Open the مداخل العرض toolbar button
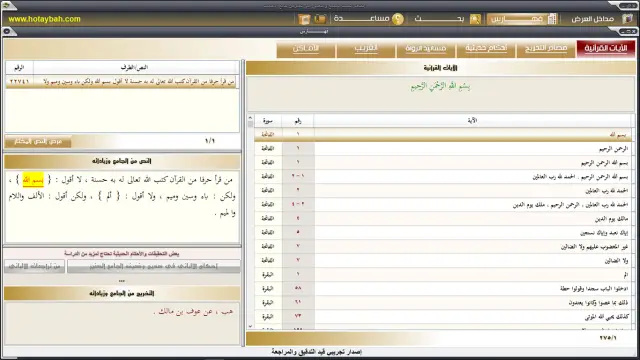This screenshot has height=360, width=640. [x=601, y=19]
